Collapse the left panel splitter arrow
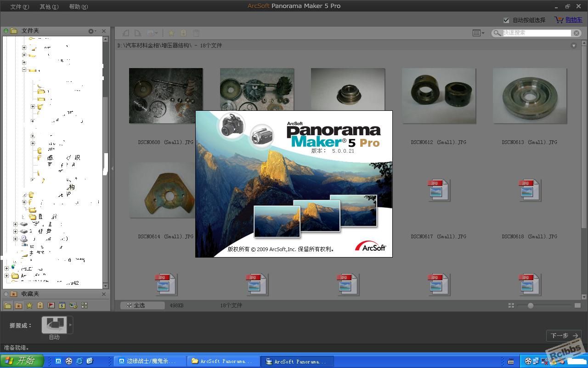The width and height of the screenshot is (588, 368). [x=112, y=168]
